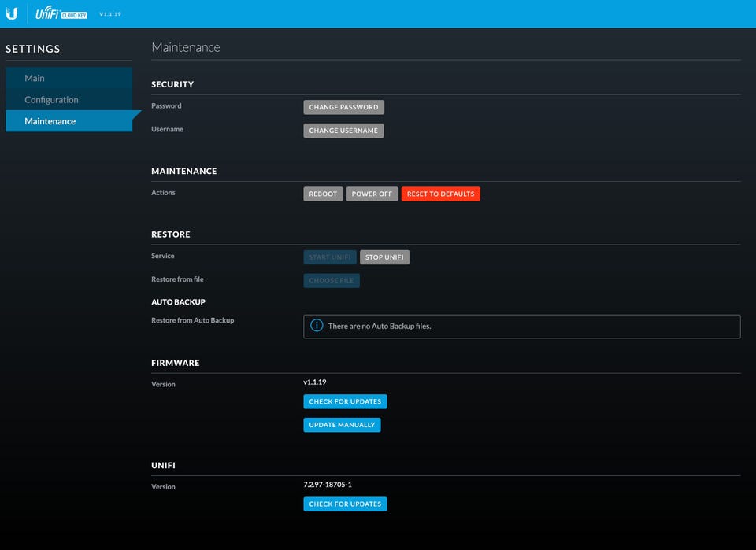The image size is (756, 550).
Task: Click the Power Off button
Action: [372, 194]
